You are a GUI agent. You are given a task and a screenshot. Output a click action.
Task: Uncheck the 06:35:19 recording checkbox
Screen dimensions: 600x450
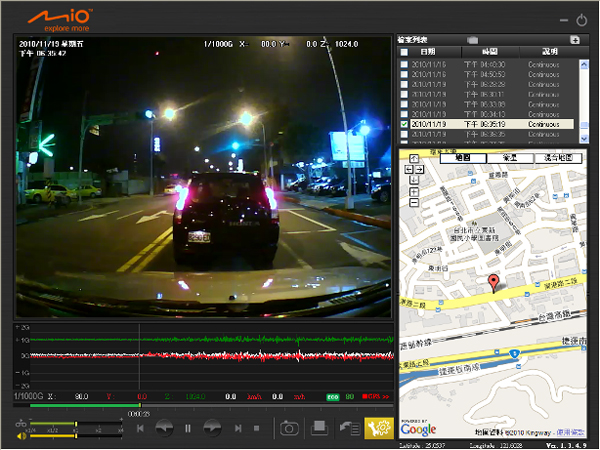point(404,124)
